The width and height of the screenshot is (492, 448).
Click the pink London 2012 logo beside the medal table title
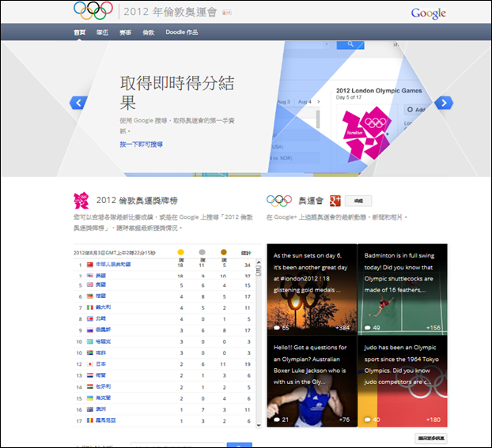81,201
